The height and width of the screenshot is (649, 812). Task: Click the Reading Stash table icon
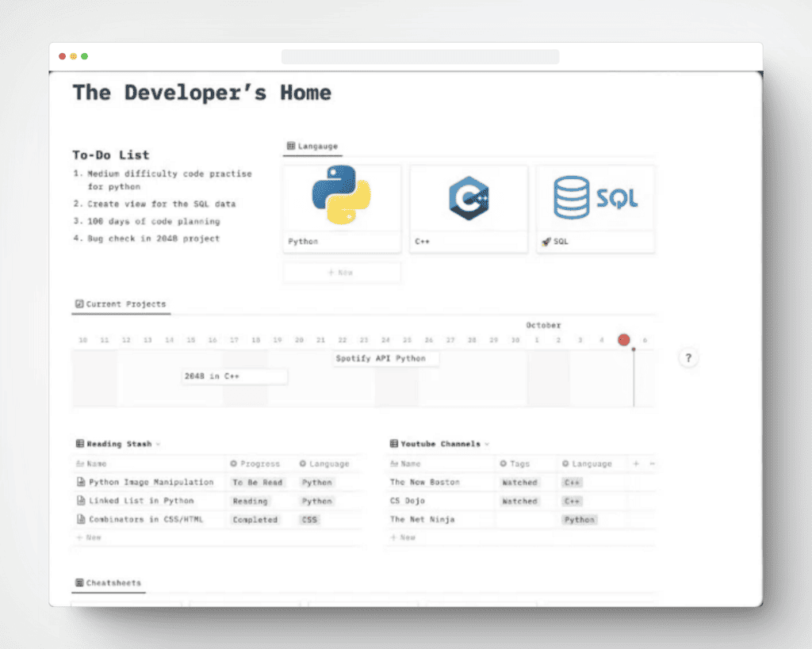[79, 444]
